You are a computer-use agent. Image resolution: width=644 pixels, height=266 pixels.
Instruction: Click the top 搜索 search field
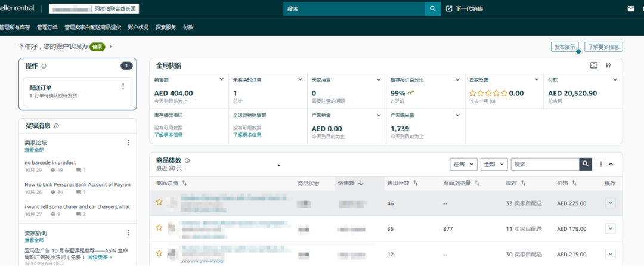354,8
